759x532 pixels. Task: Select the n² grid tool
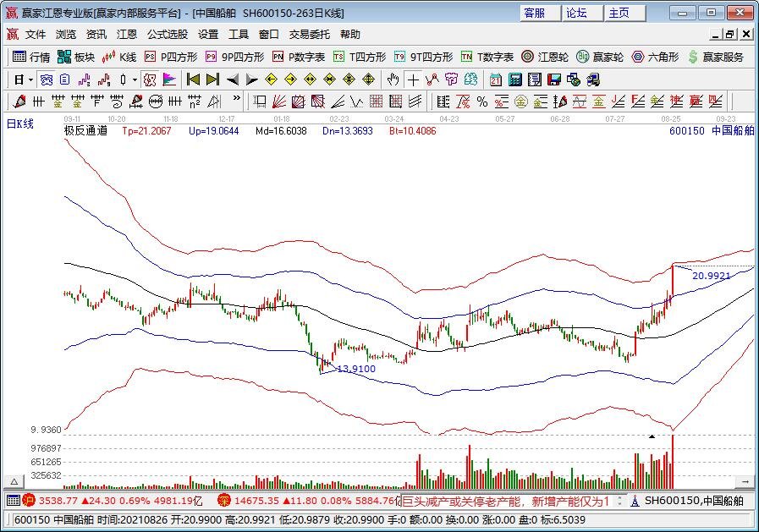195,101
